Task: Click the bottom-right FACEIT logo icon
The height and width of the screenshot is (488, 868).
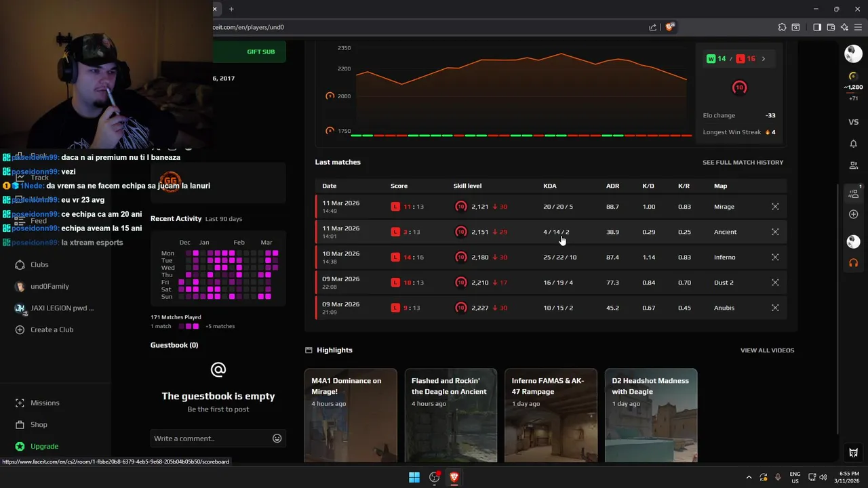Action: click(853, 453)
